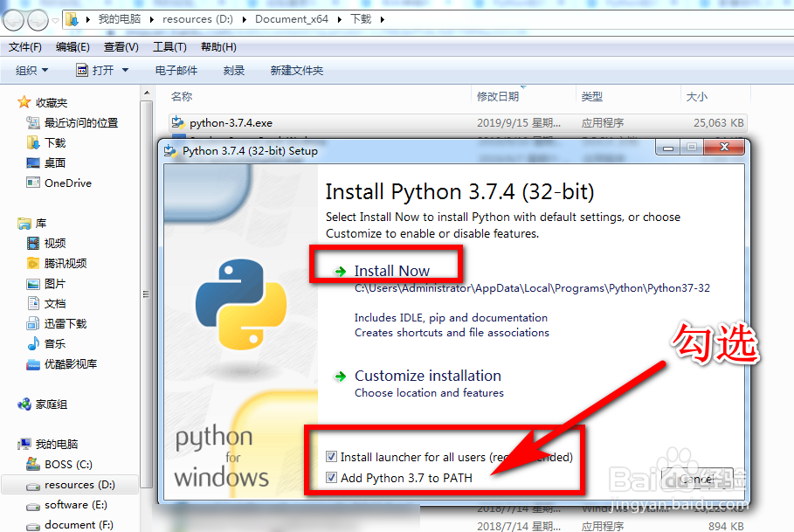Open the 工具(T) menu
The height and width of the screenshot is (532, 794).
tap(169, 47)
